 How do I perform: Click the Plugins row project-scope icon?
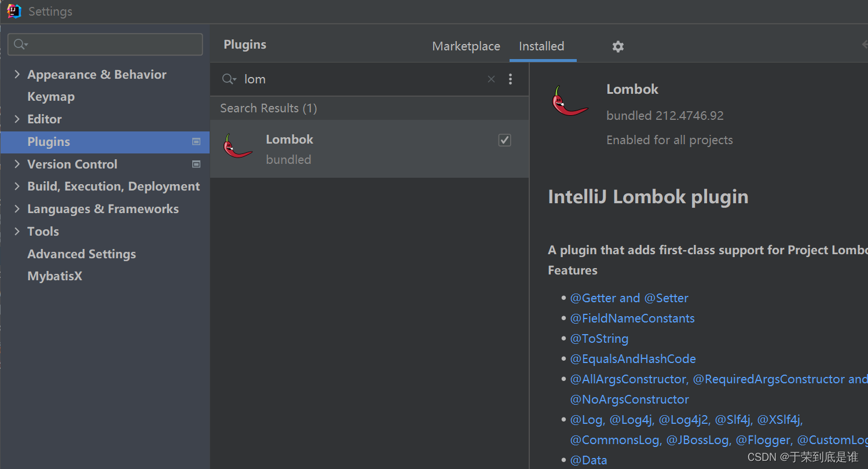[x=196, y=142]
